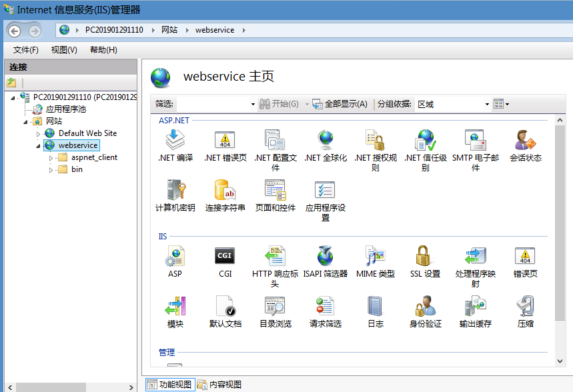Open the .NET 信任级别 feature

[x=426, y=150]
